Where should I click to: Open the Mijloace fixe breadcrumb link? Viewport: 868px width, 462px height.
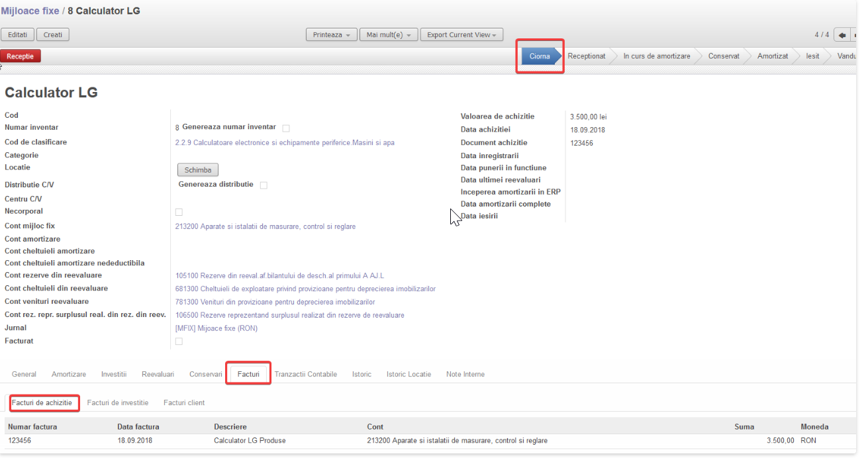click(30, 11)
